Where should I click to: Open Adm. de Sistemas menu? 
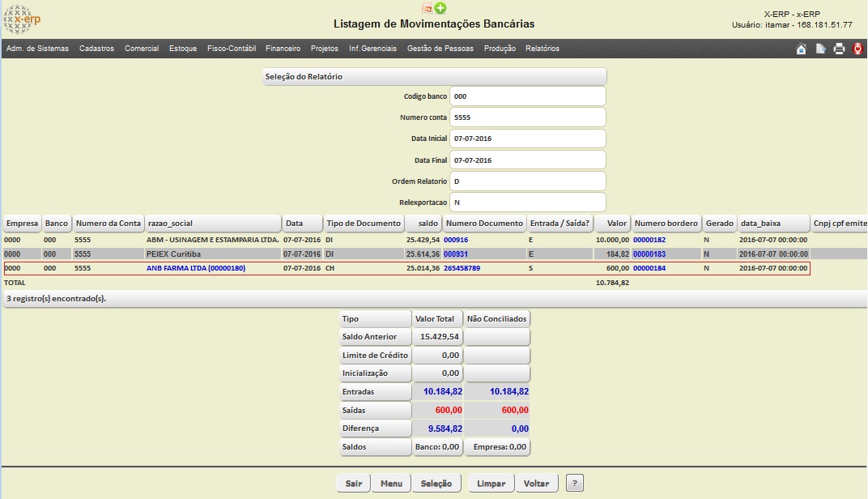click(37, 49)
